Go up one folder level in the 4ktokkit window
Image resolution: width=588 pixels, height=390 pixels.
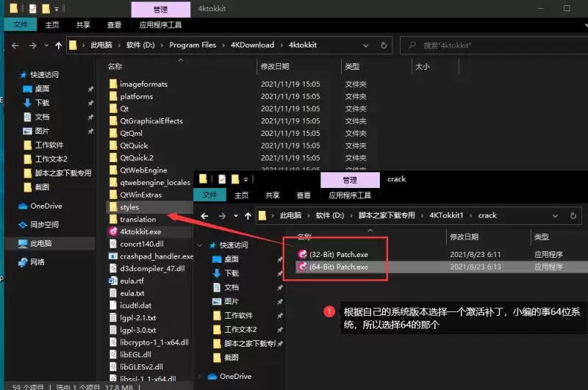pyautogui.click(x=59, y=46)
